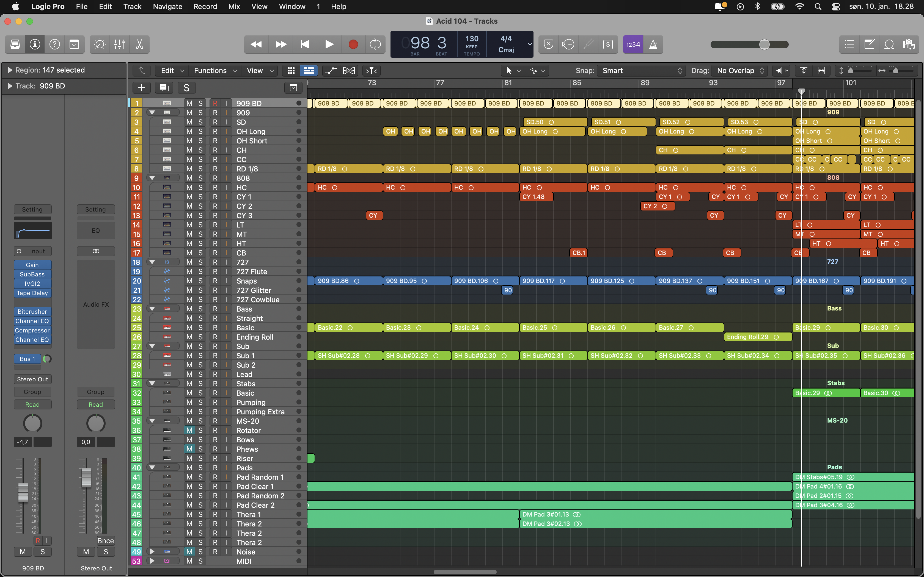Viewport: 924px width, 577px height.
Task: Open the Mixer from control bar
Action: pos(120,45)
